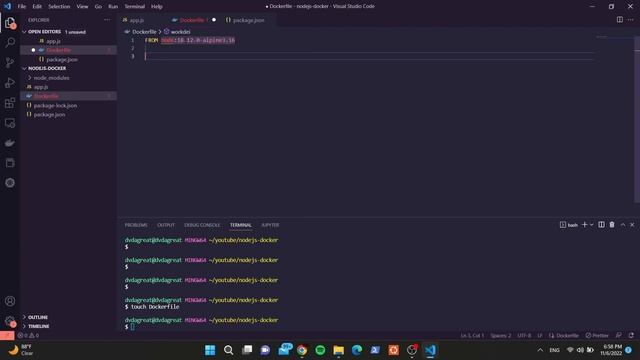The width and height of the screenshot is (640, 360).
Task: Close the terminal panel
Action: point(632,224)
